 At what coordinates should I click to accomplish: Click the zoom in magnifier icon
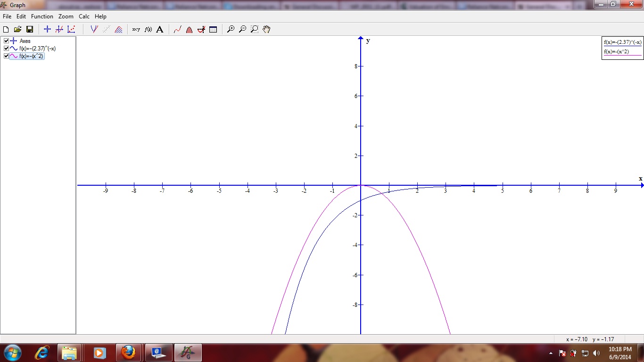click(231, 29)
